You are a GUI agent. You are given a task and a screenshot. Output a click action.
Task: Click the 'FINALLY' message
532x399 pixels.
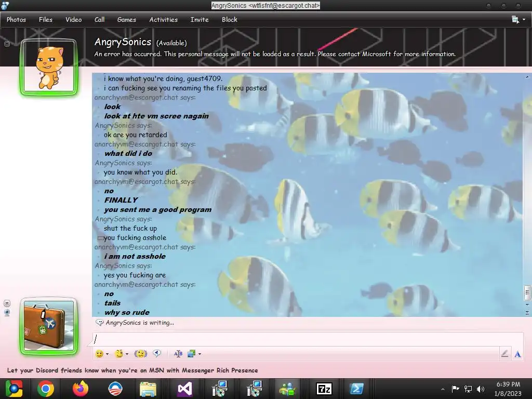[x=121, y=200]
